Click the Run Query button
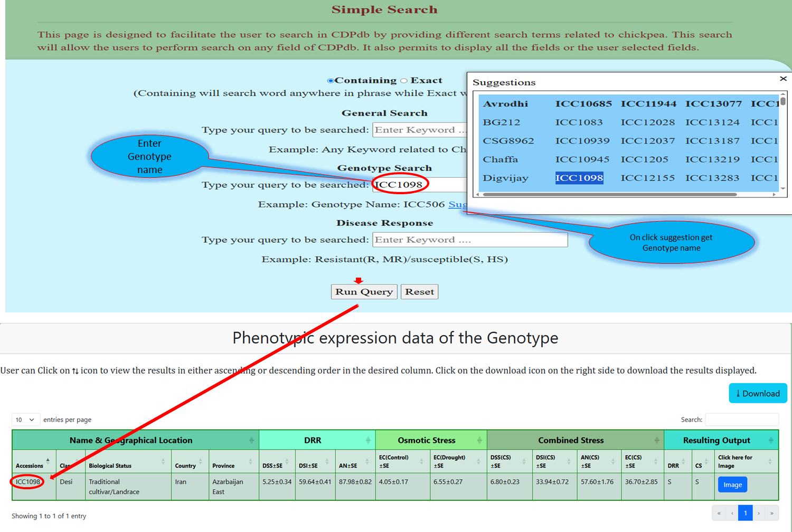The image size is (792, 532). coord(364,292)
